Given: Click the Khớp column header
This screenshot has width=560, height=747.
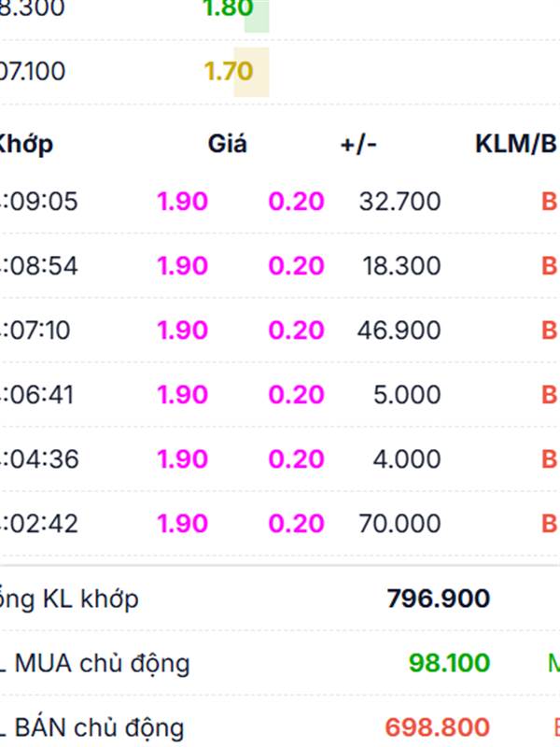Looking at the screenshot, I should click(x=25, y=144).
